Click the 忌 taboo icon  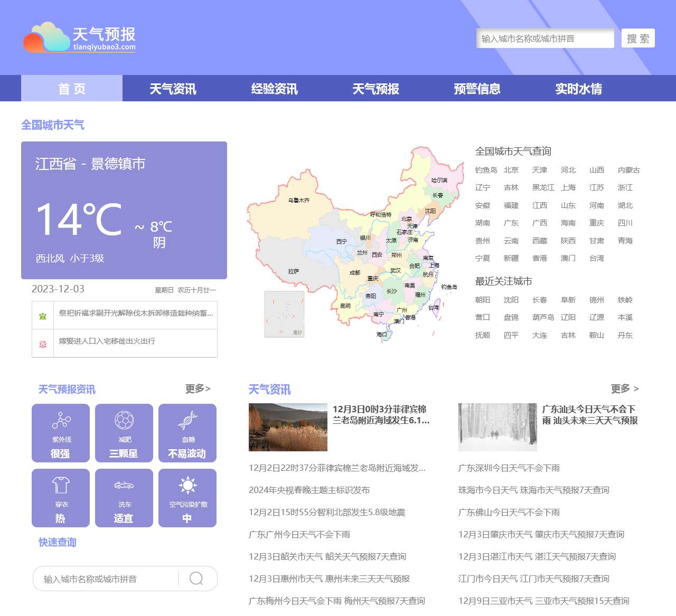[43, 344]
